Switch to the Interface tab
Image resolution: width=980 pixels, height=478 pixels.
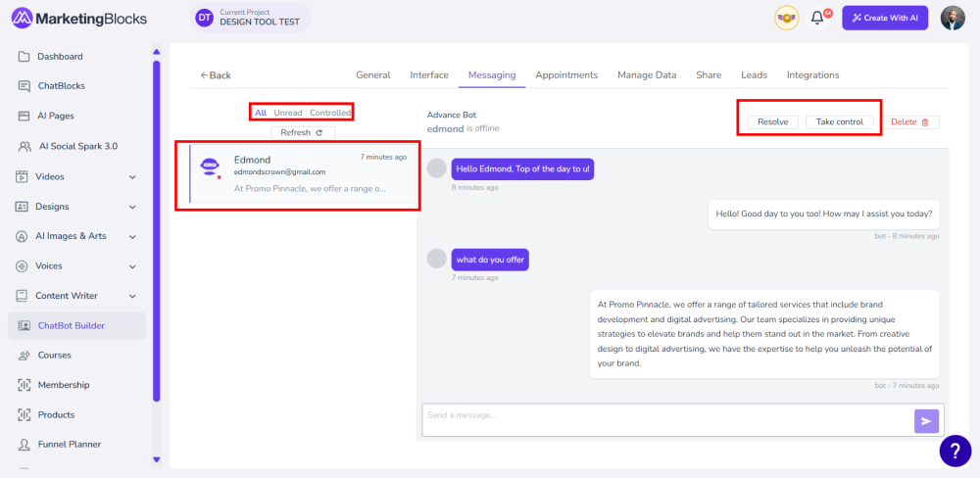click(429, 75)
